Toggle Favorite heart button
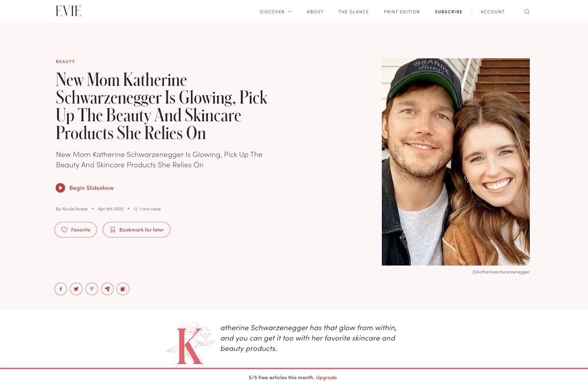588x387 pixels. point(75,230)
